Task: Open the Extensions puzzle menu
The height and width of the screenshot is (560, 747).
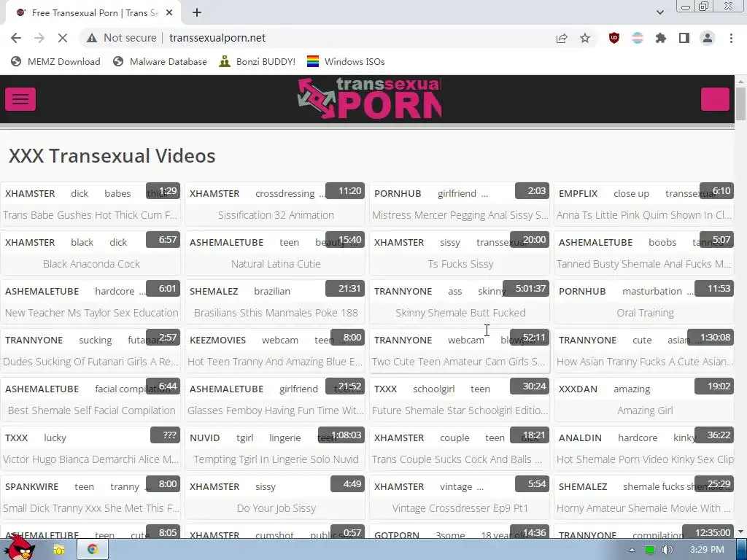Action: 661,38
